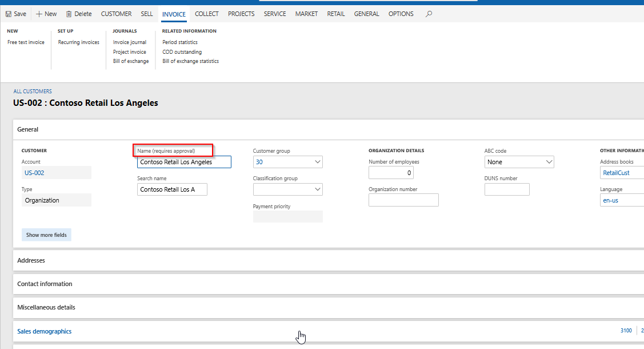Expand the Contact information section
The width and height of the screenshot is (644, 349).
pos(45,284)
